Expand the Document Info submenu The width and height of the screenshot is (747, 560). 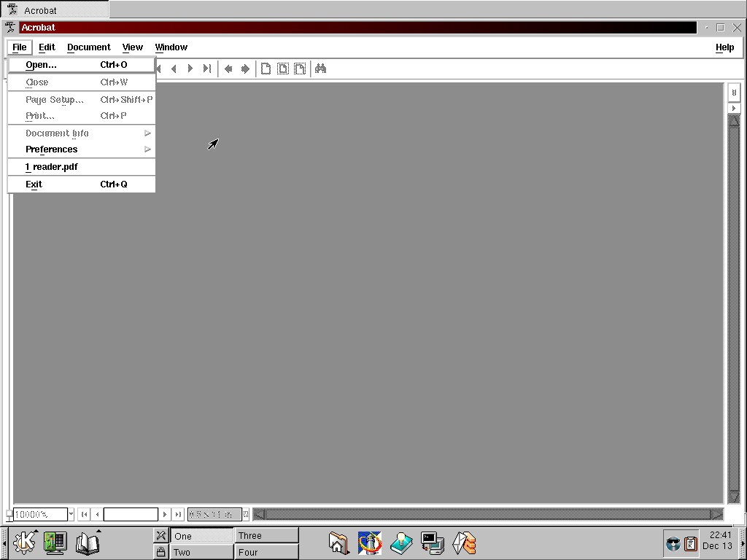57,133
